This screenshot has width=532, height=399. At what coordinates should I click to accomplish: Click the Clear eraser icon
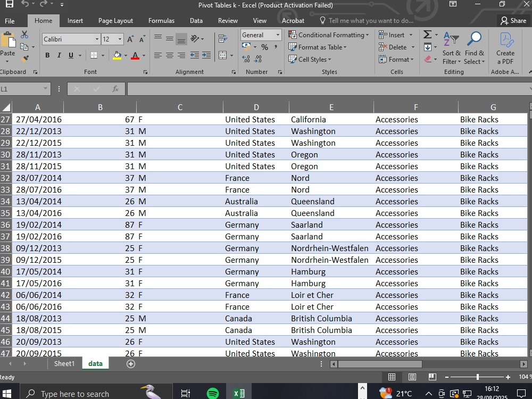428,59
